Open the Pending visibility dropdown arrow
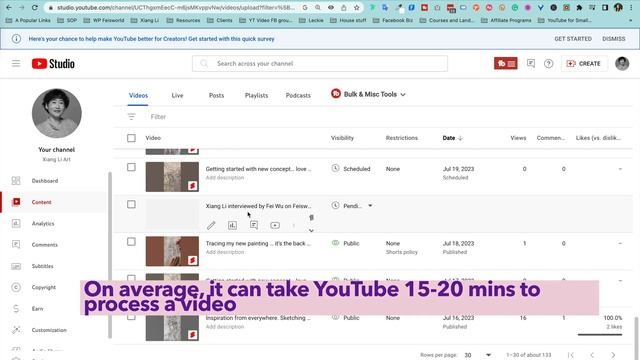640x360 pixels. pos(370,206)
